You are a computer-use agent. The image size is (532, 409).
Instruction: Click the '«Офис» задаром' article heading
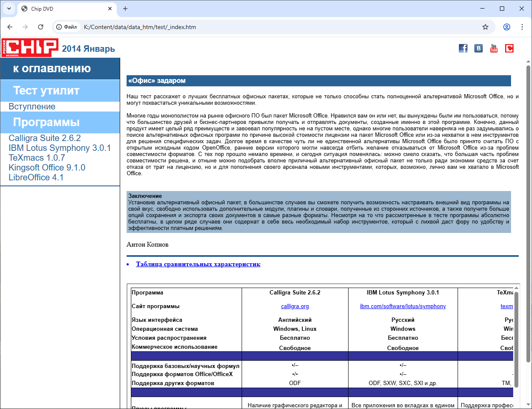click(x=157, y=81)
